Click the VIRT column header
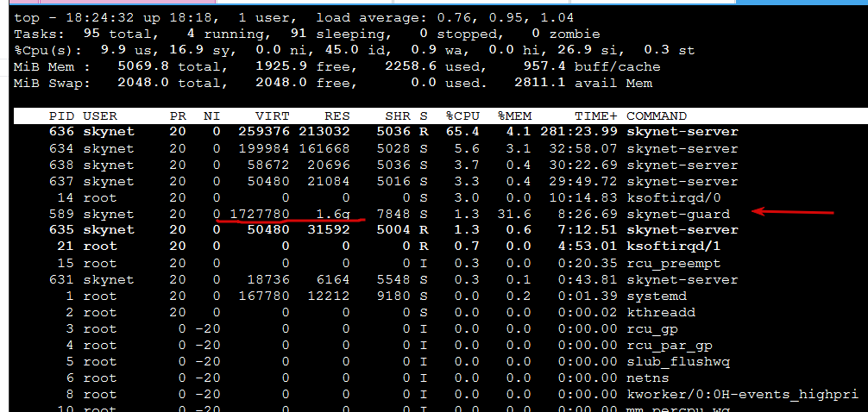 (273, 116)
